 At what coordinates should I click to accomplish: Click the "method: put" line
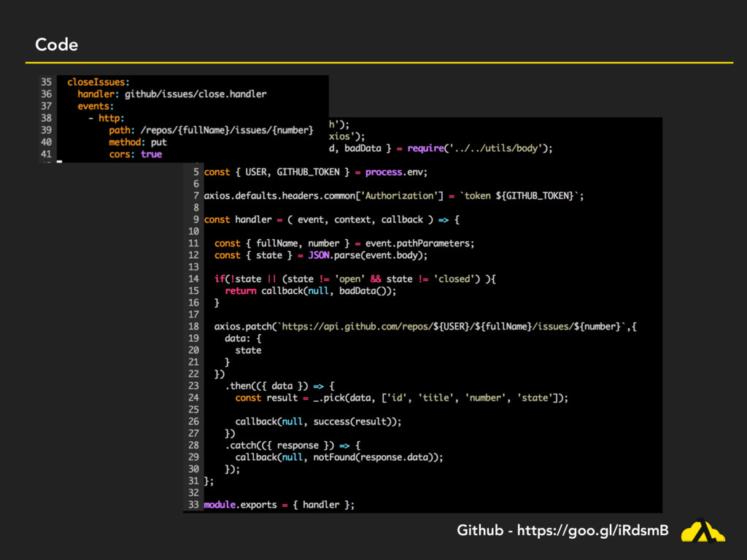[x=138, y=142]
